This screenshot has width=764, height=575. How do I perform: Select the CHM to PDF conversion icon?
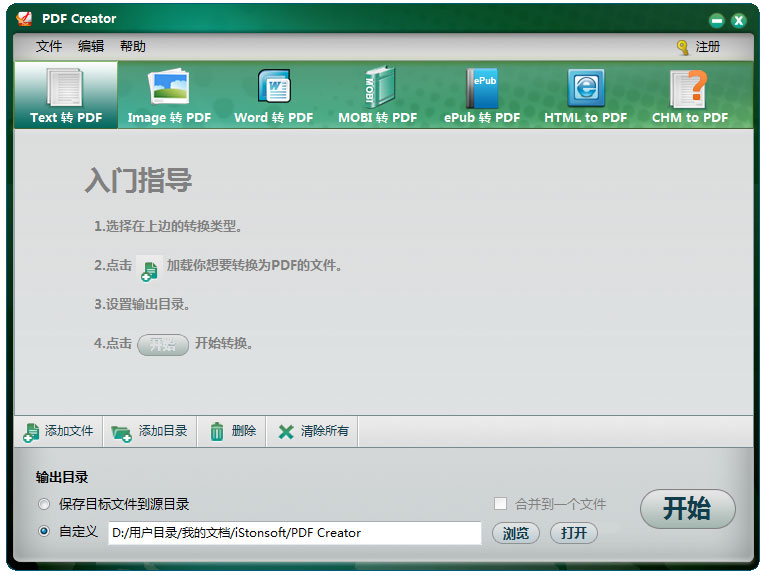pos(689,90)
